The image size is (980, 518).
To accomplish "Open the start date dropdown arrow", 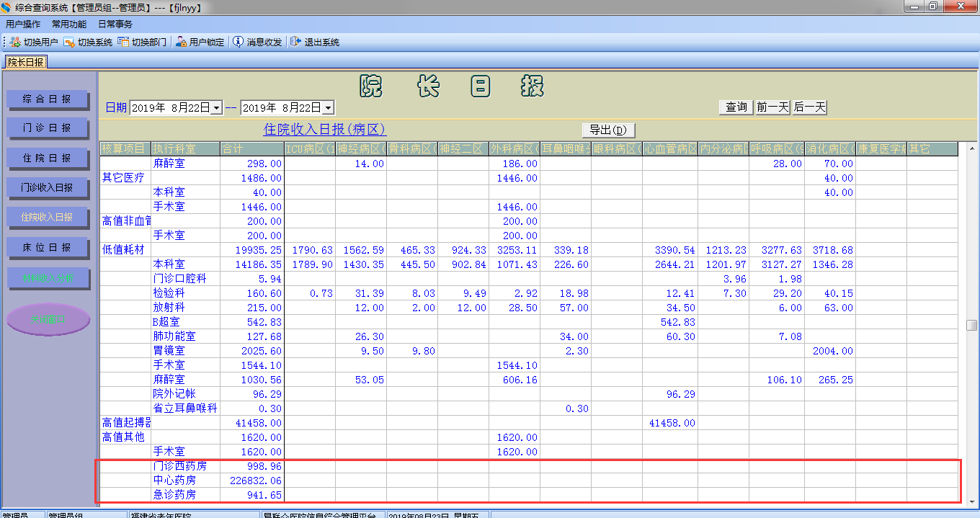I will [217, 107].
